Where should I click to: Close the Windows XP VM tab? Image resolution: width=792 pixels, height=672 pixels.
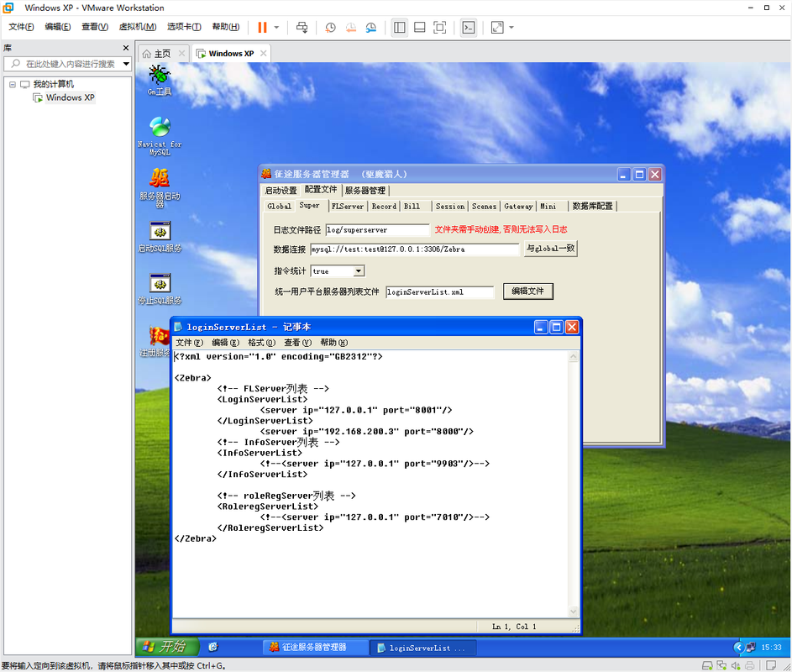point(263,54)
